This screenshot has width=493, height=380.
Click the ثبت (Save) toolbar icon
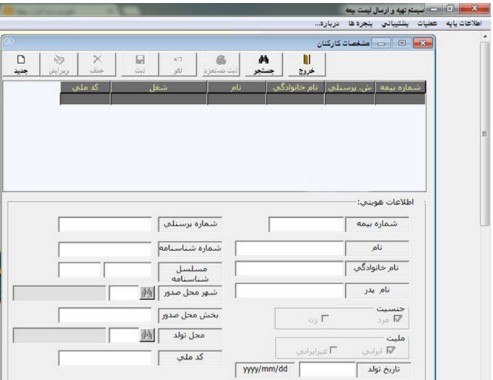pos(140,64)
